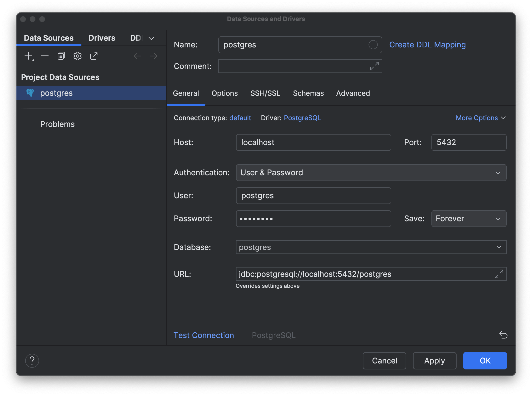Click the revert changes arrow icon
The width and height of the screenshot is (532, 396).
click(503, 335)
